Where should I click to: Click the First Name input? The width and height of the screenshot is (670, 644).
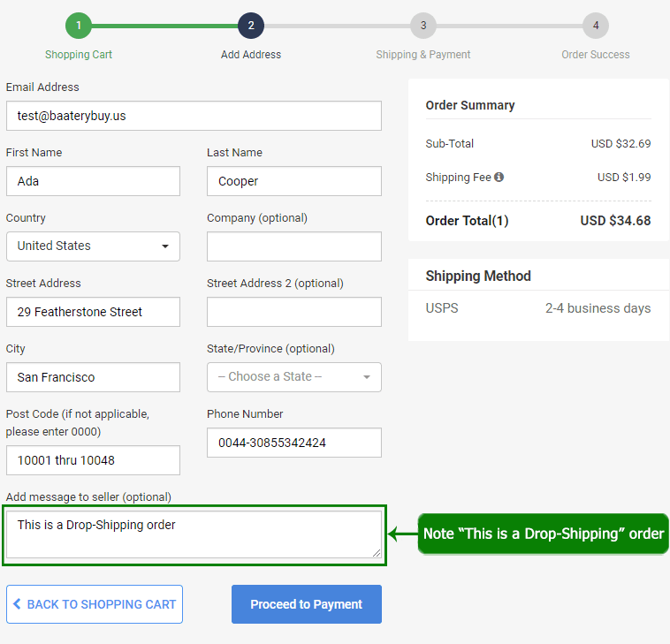(93, 181)
